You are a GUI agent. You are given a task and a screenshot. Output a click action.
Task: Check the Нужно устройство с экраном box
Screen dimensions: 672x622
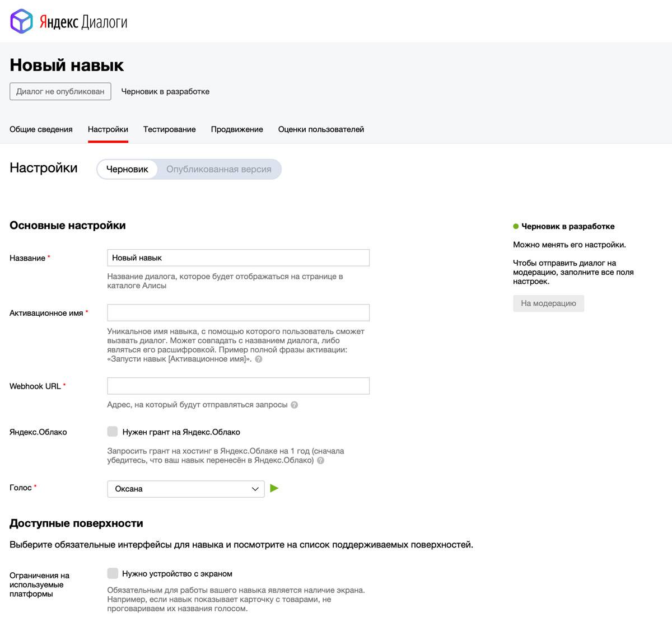pyautogui.click(x=113, y=573)
